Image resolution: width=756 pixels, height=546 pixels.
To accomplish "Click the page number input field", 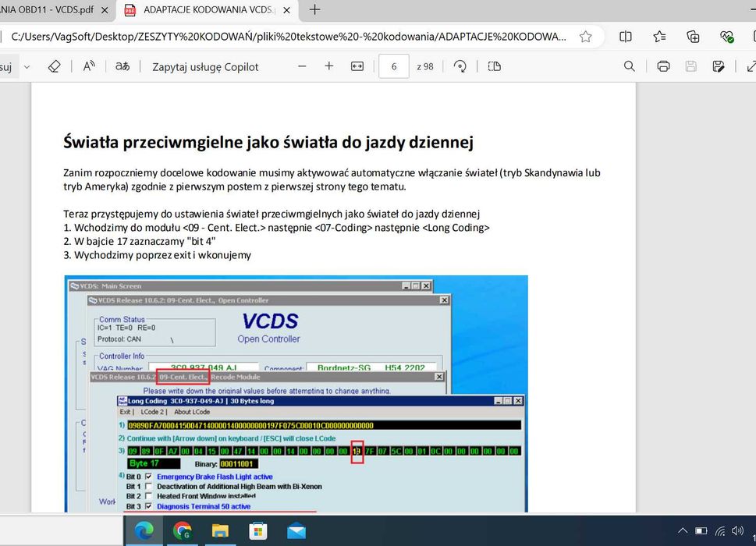I will coord(394,66).
